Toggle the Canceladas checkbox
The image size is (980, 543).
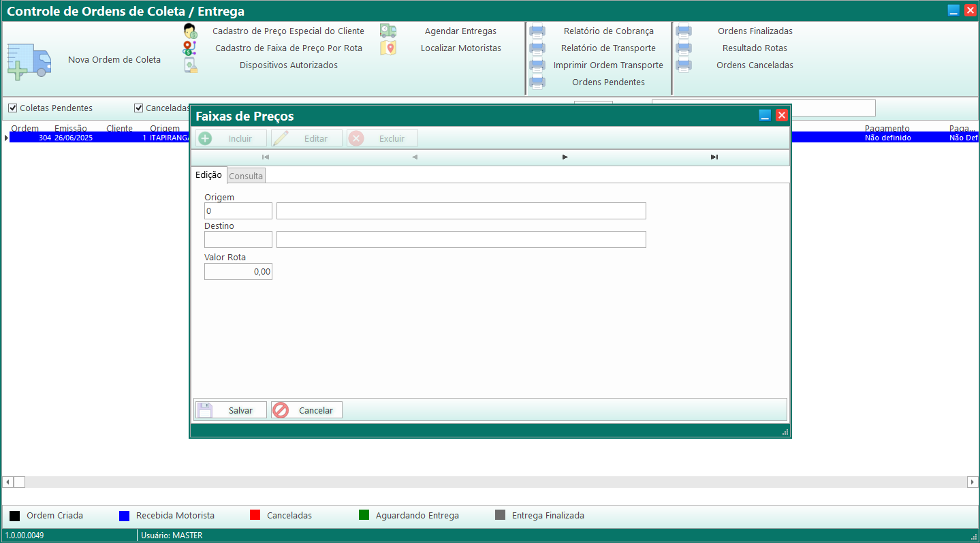pyautogui.click(x=139, y=108)
